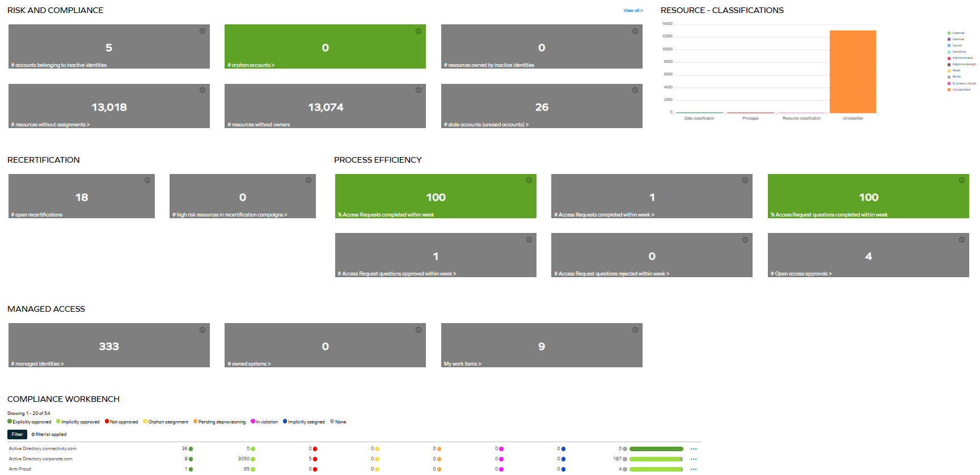Open resources without assignments tile
The height and width of the screenshot is (475, 980).
point(109,107)
